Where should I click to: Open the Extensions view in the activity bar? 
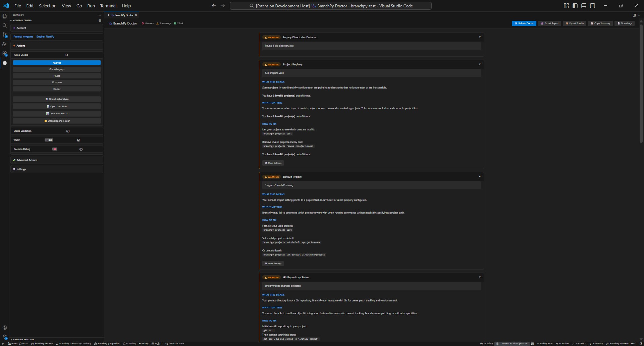pos(4,53)
